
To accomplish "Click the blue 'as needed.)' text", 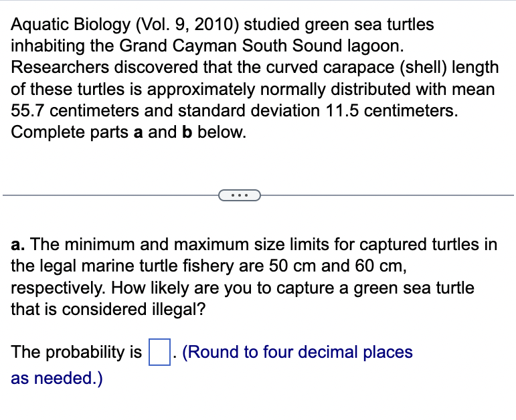I will (x=57, y=378).
